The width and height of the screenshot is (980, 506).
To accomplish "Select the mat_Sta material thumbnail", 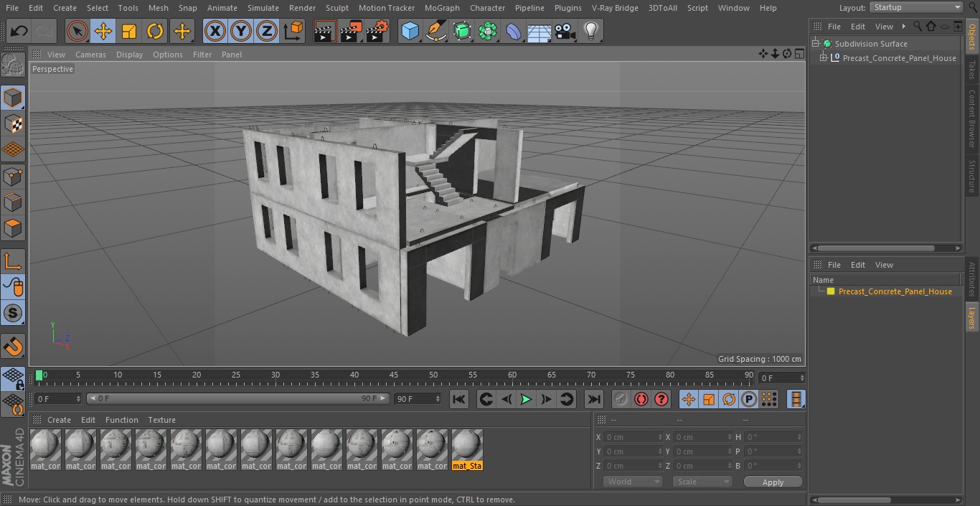I will (x=467, y=449).
